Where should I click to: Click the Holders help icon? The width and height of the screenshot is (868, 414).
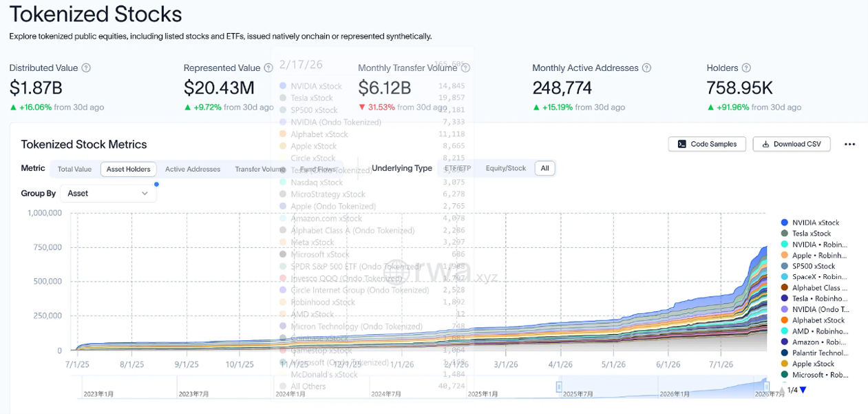tap(746, 68)
